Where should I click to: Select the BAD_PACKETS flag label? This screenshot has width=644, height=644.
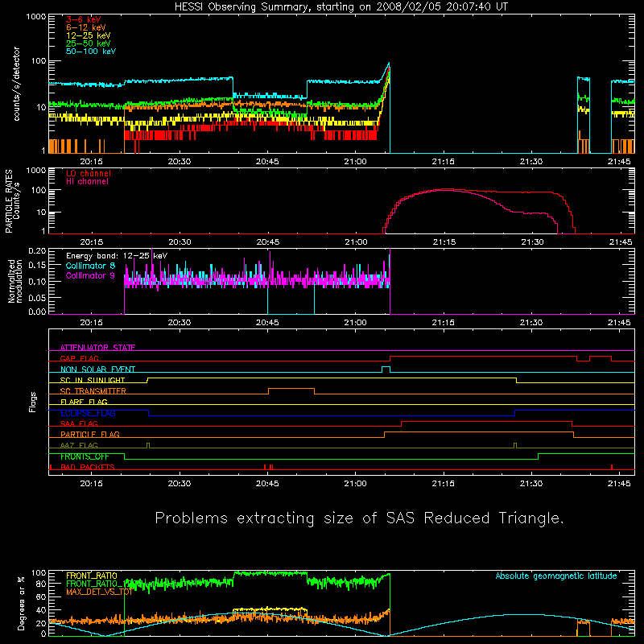pos(88,467)
